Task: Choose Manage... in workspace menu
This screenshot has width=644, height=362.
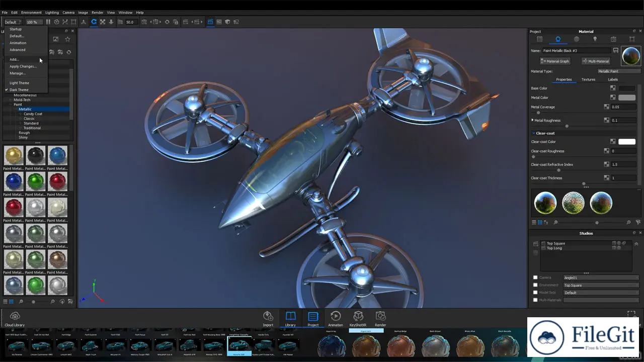Action: 18,73
